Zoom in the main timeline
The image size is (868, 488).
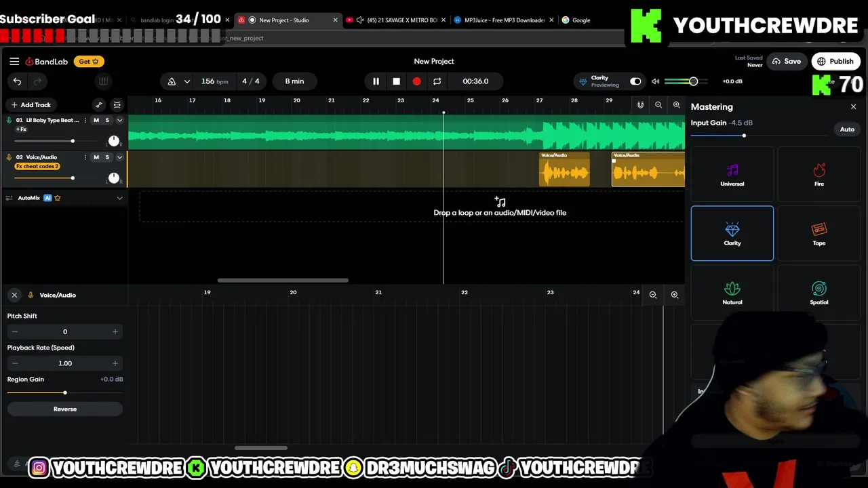(676, 105)
